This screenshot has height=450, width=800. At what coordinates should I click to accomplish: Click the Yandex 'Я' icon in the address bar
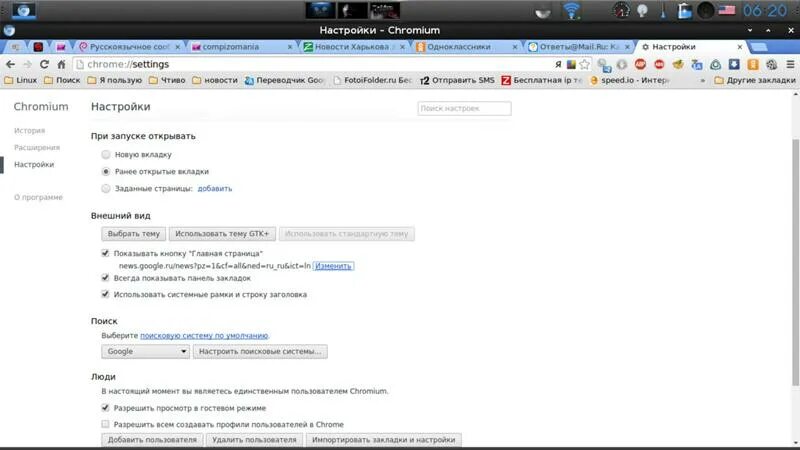coord(558,64)
